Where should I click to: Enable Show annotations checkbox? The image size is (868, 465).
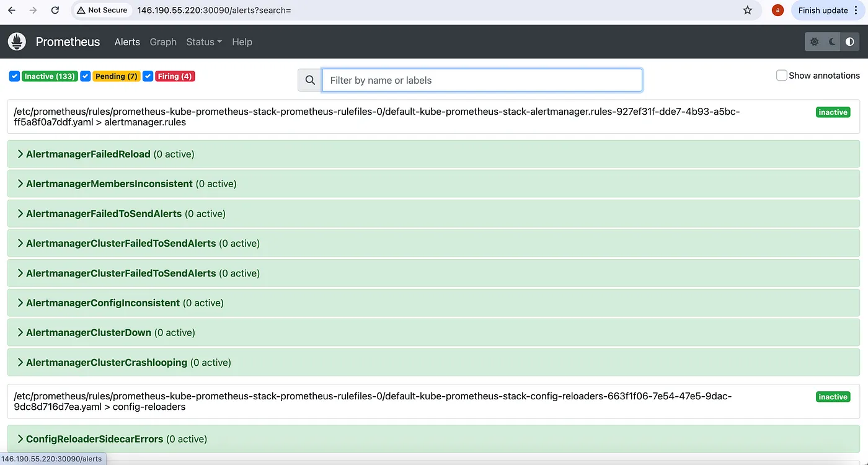click(782, 75)
